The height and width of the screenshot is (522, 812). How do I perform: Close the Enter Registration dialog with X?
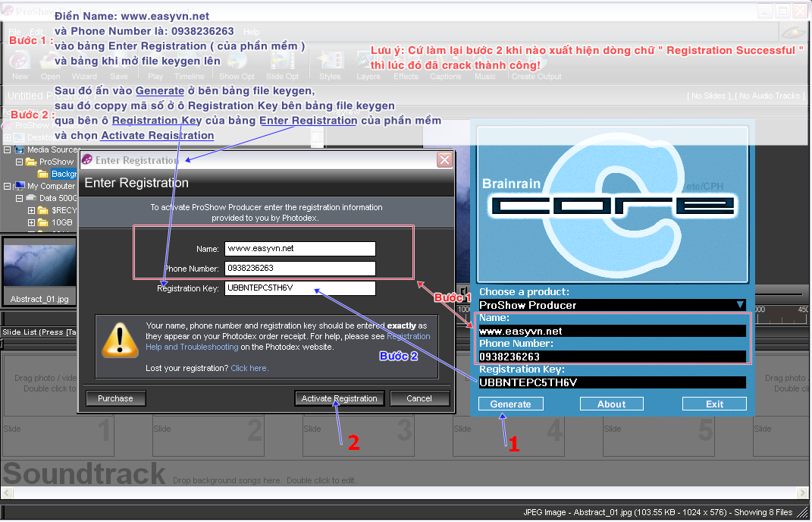444,159
